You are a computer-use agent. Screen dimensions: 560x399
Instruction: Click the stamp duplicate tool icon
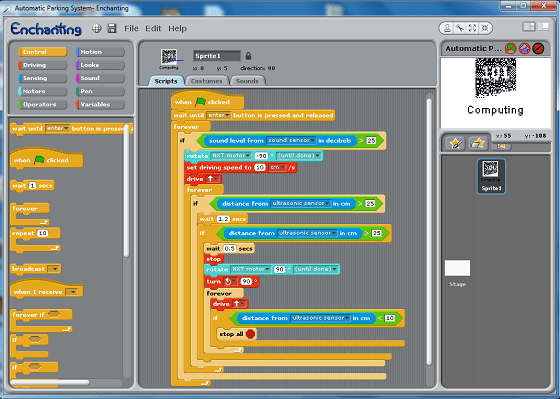coord(447,28)
